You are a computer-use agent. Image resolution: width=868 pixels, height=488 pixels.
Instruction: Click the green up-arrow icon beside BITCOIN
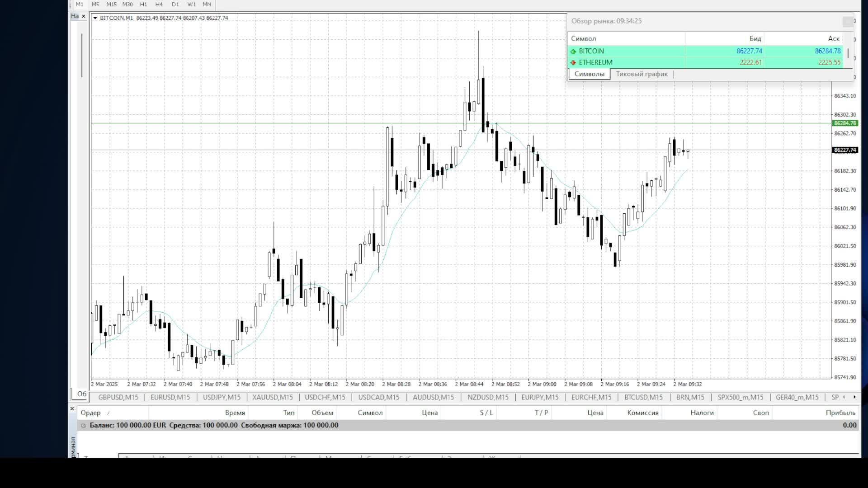click(x=573, y=52)
